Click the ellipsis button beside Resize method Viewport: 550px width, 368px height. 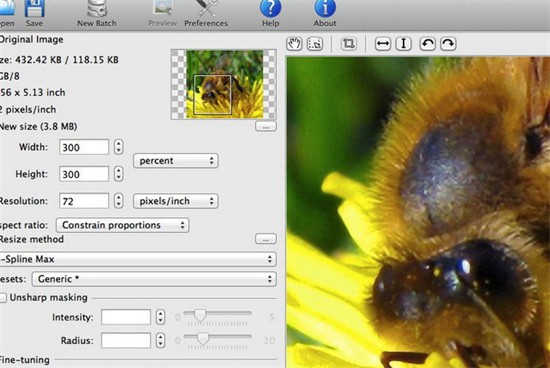(266, 239)
